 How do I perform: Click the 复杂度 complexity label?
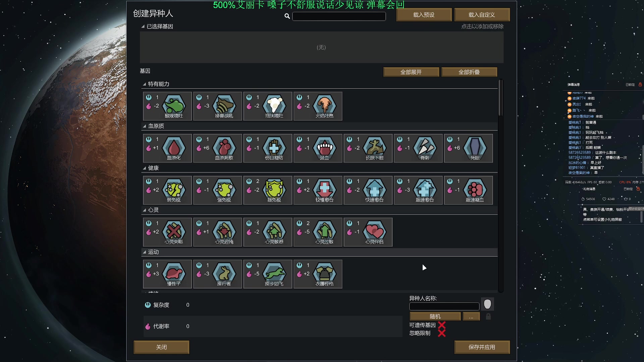pyautogui.click(x=161, y=305)
